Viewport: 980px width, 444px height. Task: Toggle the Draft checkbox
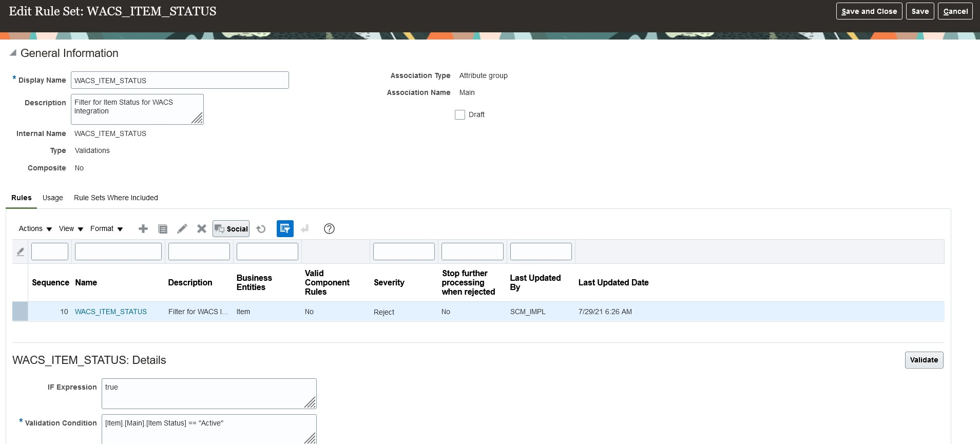[460, 114]
